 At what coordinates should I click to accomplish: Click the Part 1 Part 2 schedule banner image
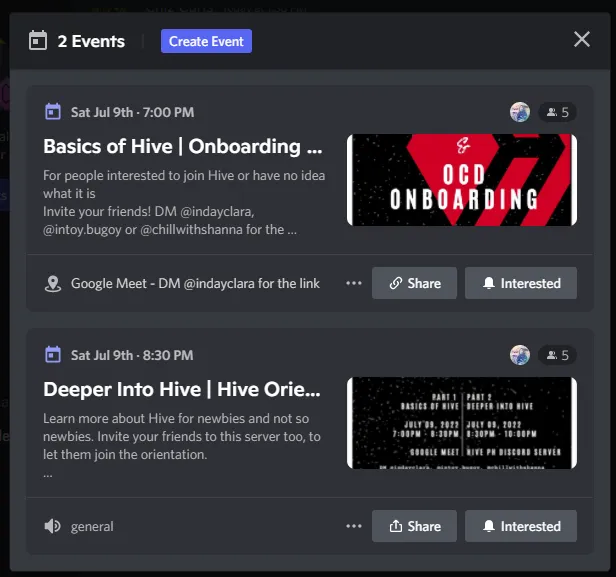point(462,423)
